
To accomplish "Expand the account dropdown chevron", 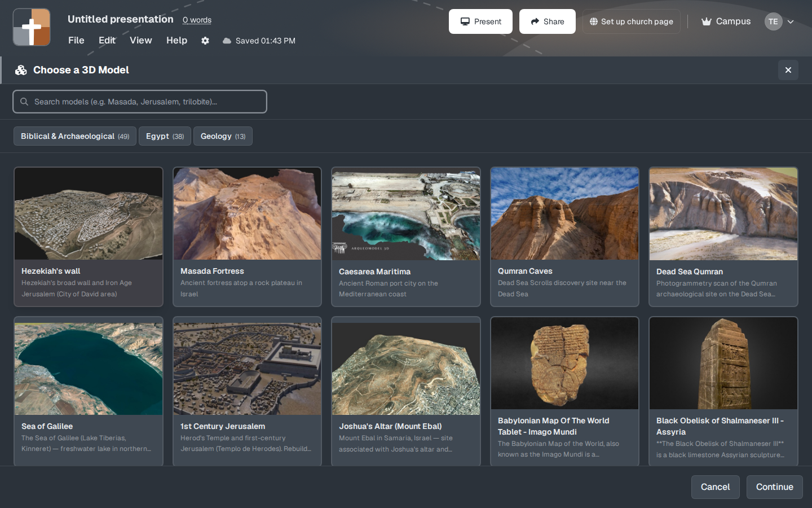I will point(791,22).
